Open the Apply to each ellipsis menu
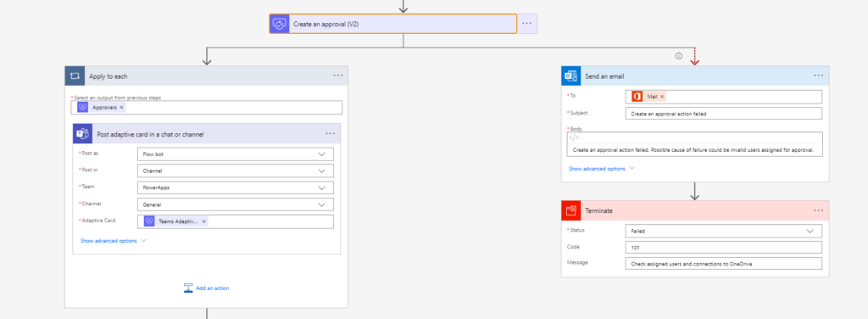This screenshot has height=319, width=868. click(338, 76)
